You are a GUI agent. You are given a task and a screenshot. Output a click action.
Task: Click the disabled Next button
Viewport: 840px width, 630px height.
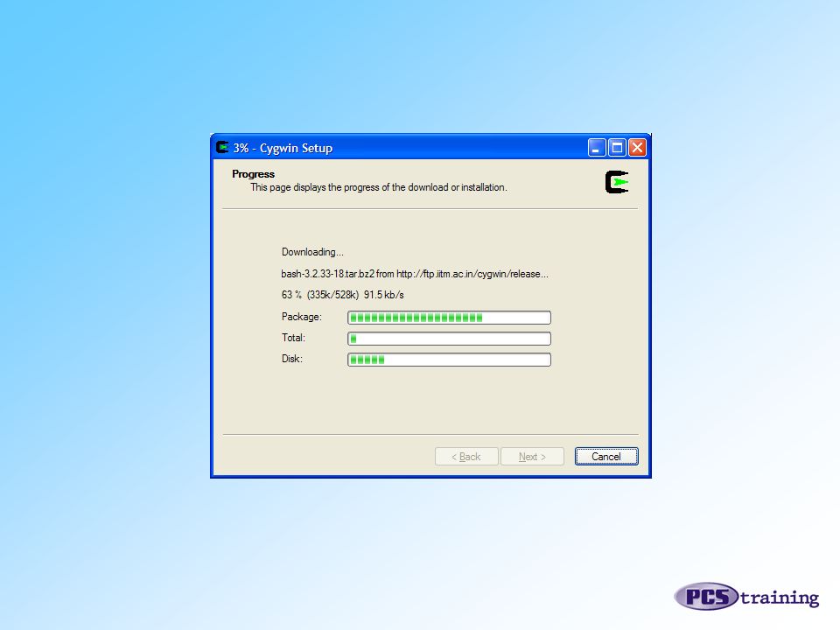tap(532, 457)
